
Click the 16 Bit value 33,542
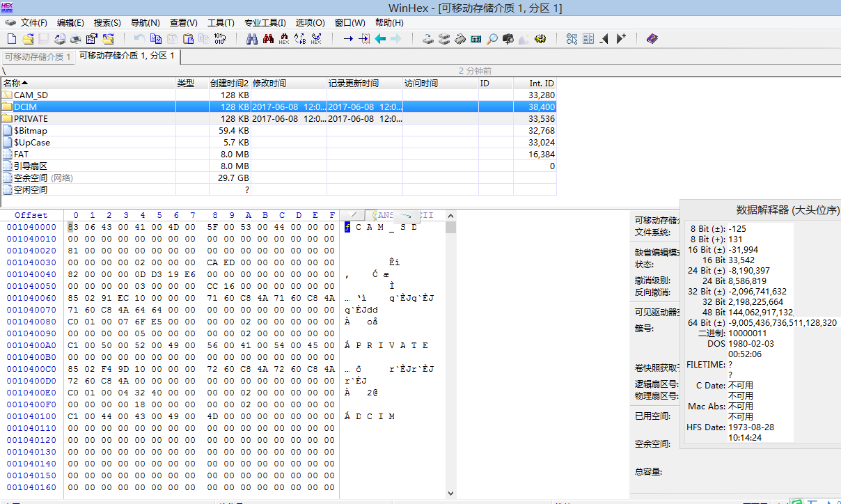coord(741,260)
